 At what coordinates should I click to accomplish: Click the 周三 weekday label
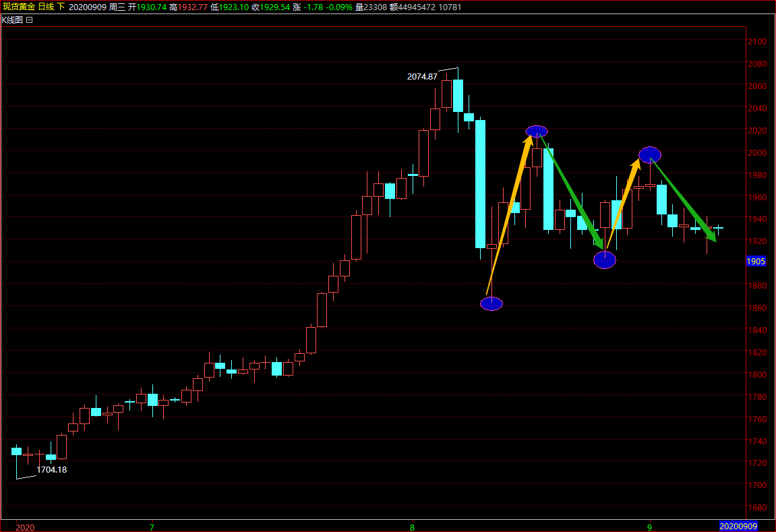tap(117, 7)
